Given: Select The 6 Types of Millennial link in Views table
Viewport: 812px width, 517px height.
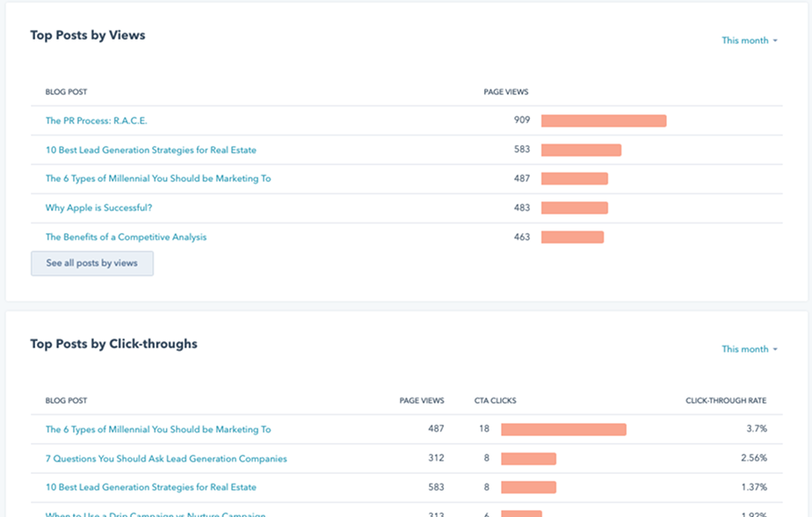Looking at the screenshot, I should (x=158, y=178).
